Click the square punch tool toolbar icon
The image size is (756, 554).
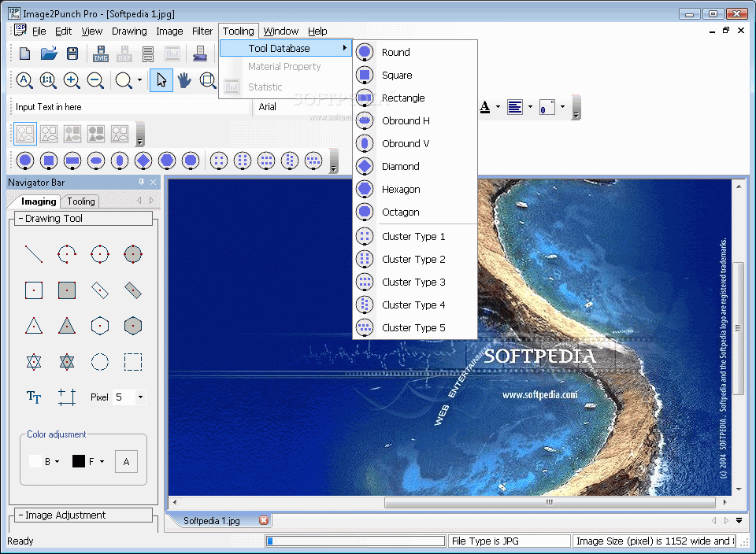49,161
